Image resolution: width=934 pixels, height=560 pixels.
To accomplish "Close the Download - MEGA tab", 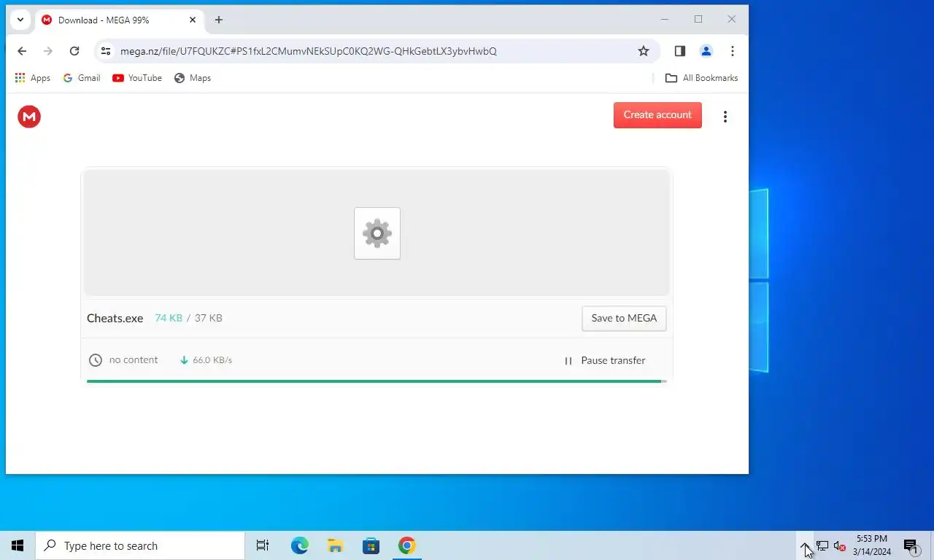I will pyautogui.click(x=193, y=20).
